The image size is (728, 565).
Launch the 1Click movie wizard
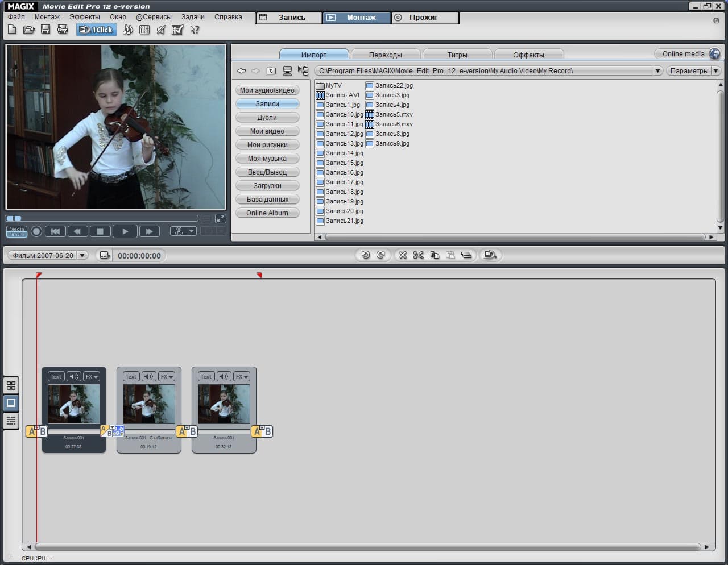96,30
